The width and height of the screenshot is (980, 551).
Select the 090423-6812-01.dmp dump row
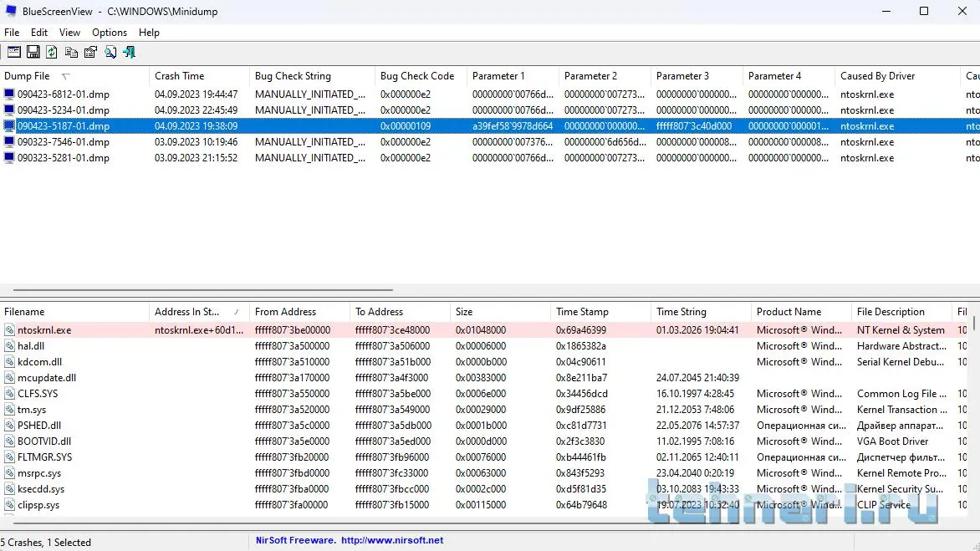pyautogui.click(x=63, y=94)
